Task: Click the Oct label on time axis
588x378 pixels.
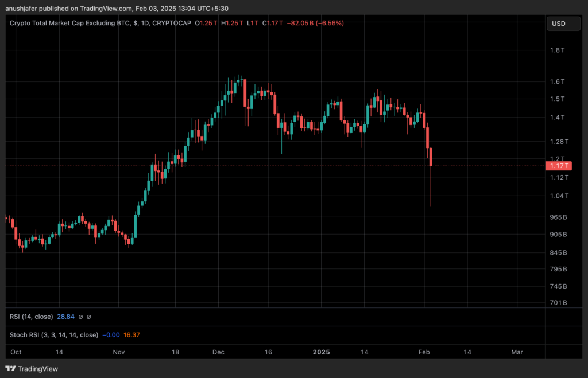Action: [16, 352]
